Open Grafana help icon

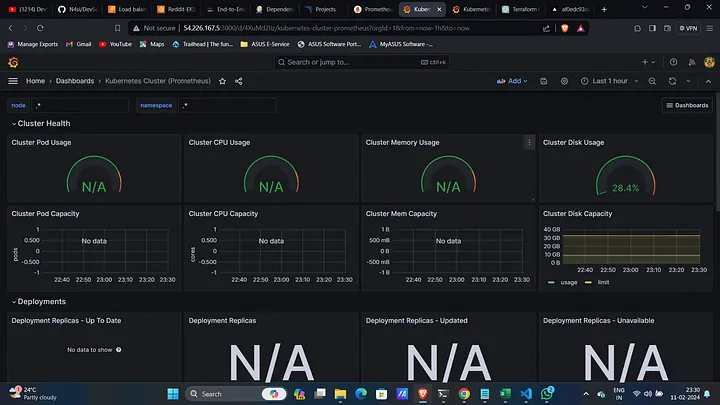[673, 62]
